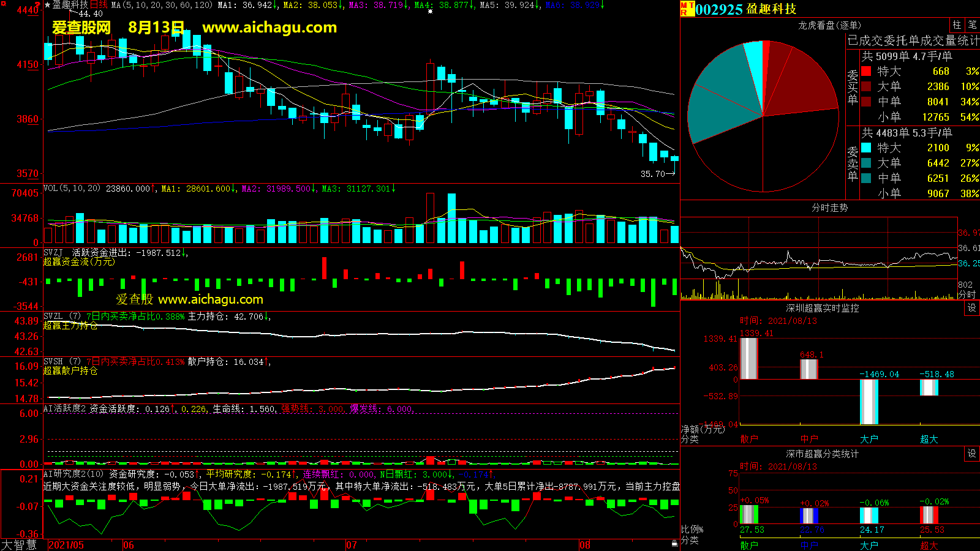Click the star icon before 盈趣科技
The height and width of the screenshot is (551, 980).
[x=47, y=5]
